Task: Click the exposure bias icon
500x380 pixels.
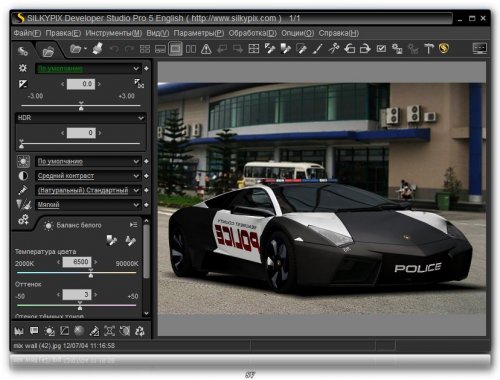Action: point(23,84)
